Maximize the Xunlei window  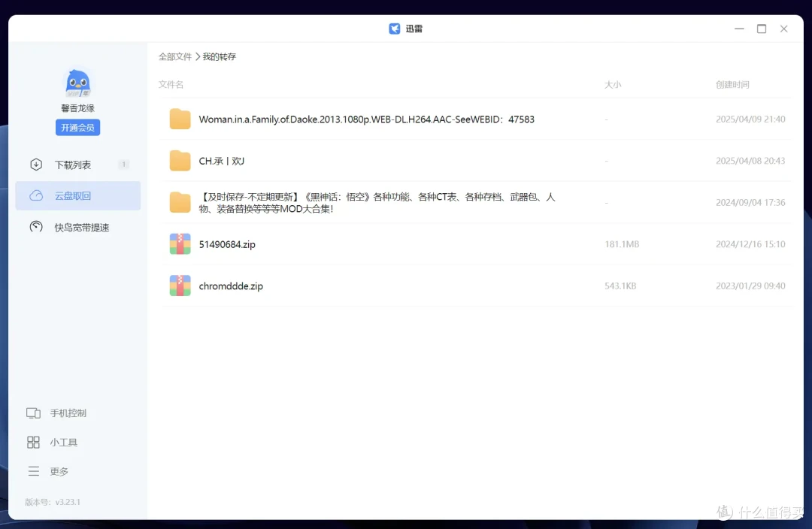pyautogui.click(x=761, y=29)
